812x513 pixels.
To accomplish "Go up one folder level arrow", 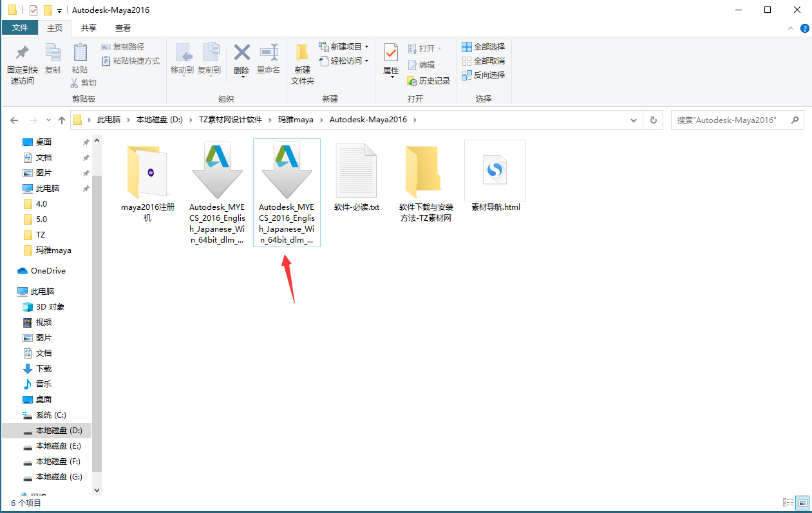I will point(62,120).
